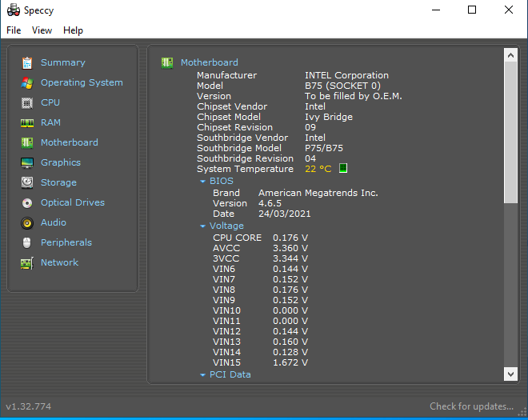Click the RAM module icon in sidebar
The image size is (528, 420).
(27, 123)
